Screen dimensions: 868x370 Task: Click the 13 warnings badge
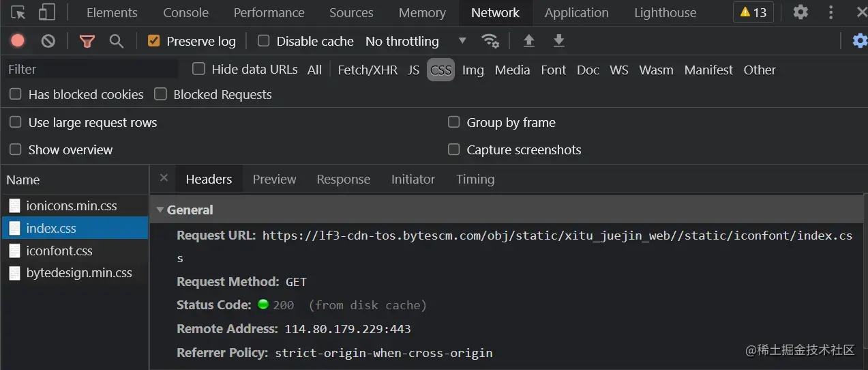(753, 12)
